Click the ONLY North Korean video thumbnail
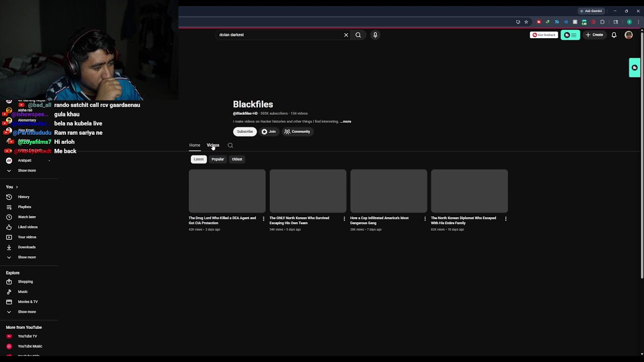This screenshot has width=644, height=362. 308,191
